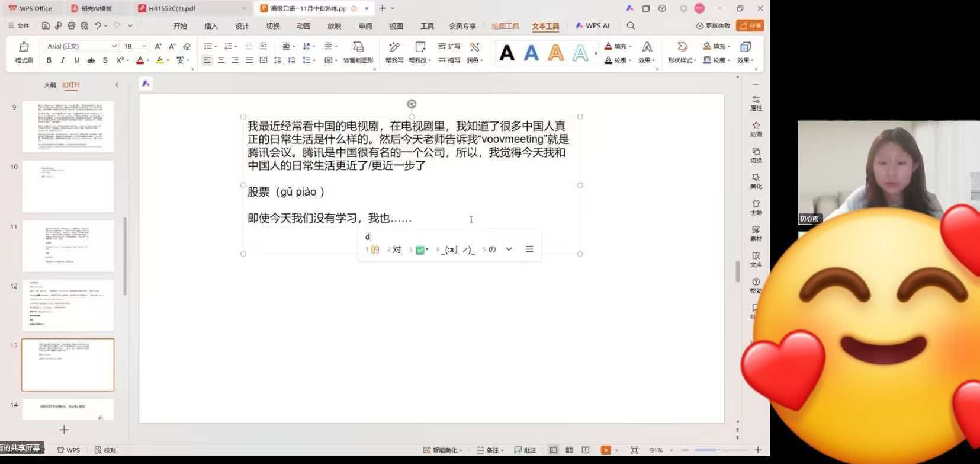This screenshot has height=464, width=980.
Task: Switch to the 大纲 outline tab
Action: click(x=50, y=85)
